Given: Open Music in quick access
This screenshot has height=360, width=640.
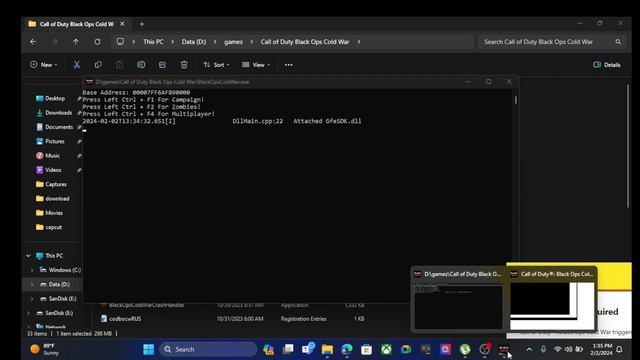Looking at the screenshot, I should pyautogui.click(x=52, y=156).
